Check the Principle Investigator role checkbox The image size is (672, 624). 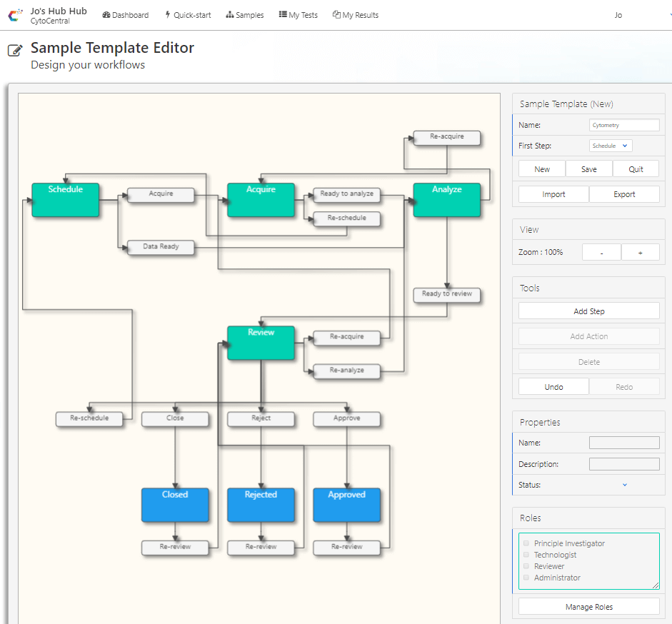(x=526, y=543)
